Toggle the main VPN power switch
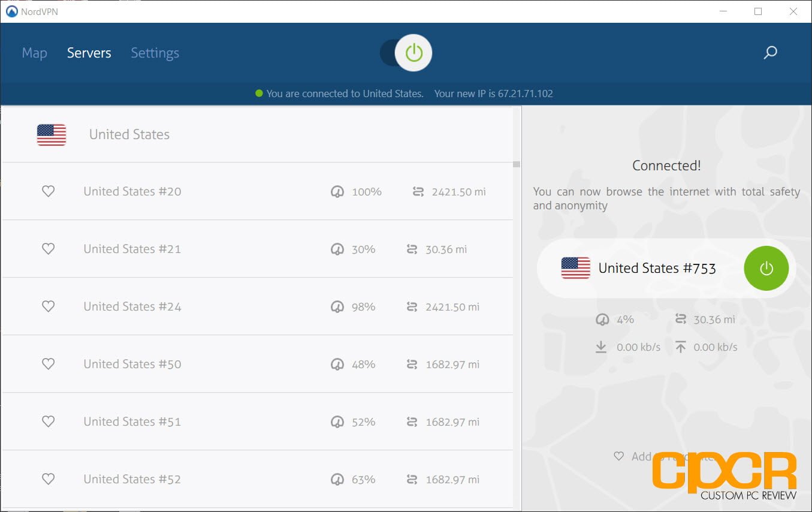The height and width of the screenshot is (512, 812). tap(406, 53)
